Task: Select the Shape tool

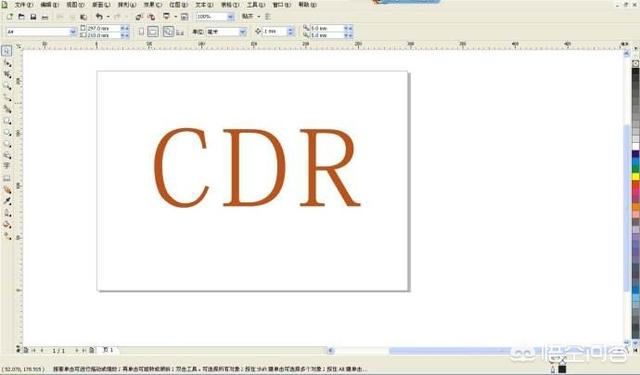Action: [7, 63]
